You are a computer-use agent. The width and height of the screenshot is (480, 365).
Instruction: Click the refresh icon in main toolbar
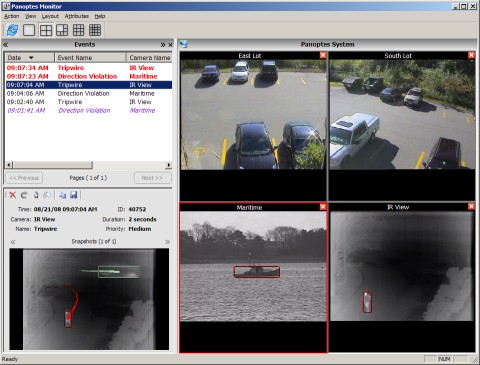13,30
